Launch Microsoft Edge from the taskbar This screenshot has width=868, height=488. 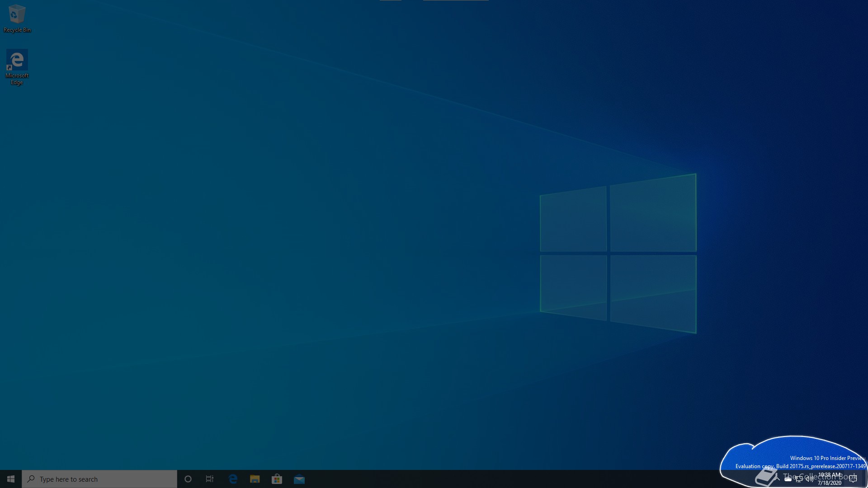tap(233, 479)
